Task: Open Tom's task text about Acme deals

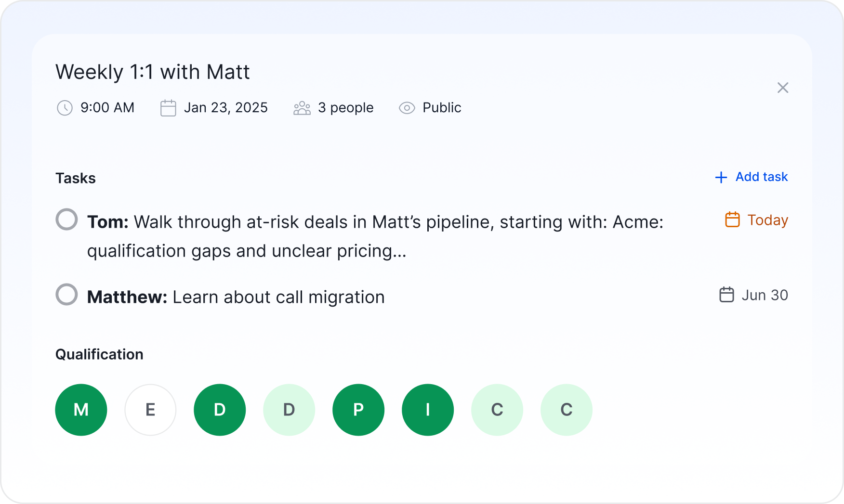Action: tap(375, 236)
